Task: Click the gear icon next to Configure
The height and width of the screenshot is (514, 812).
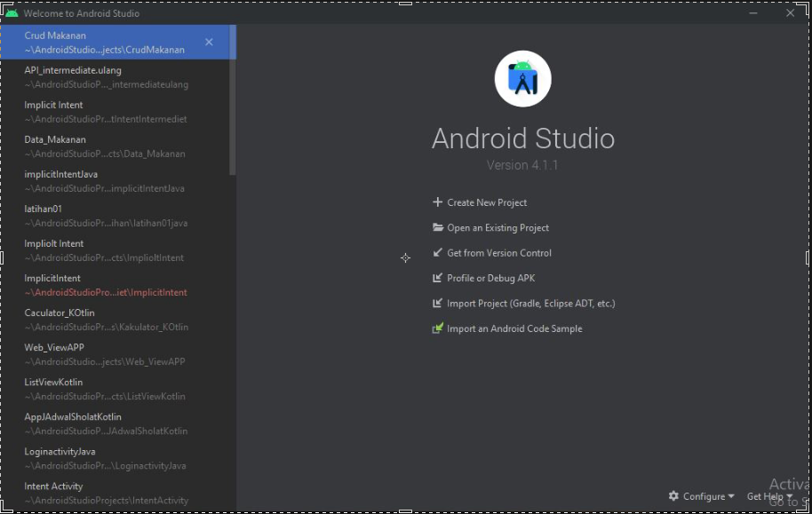Action: point(673,497)
